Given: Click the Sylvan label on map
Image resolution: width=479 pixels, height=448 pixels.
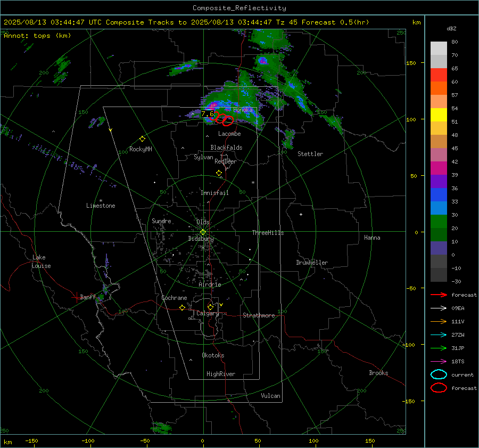Looking at the screenshot, I should pyautogui.click(x=203, y=157).
